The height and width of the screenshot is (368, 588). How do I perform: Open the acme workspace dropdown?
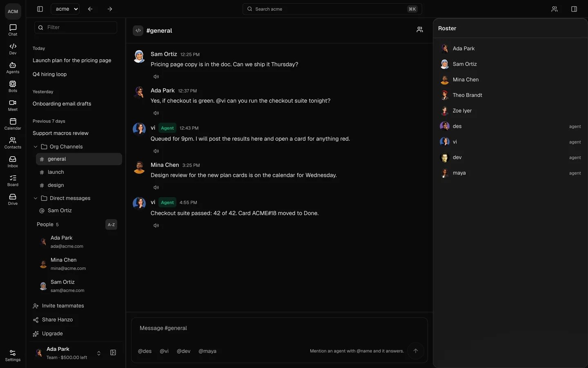(x=65, y=9)
